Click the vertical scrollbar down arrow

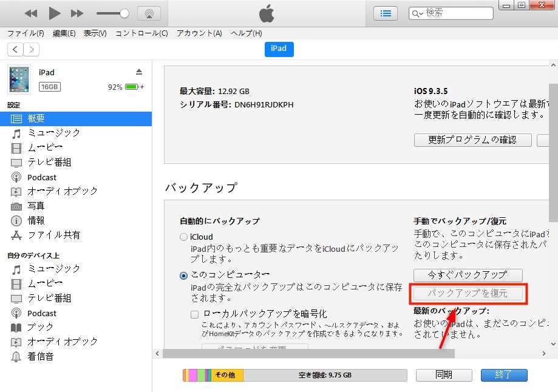[553, 344]
